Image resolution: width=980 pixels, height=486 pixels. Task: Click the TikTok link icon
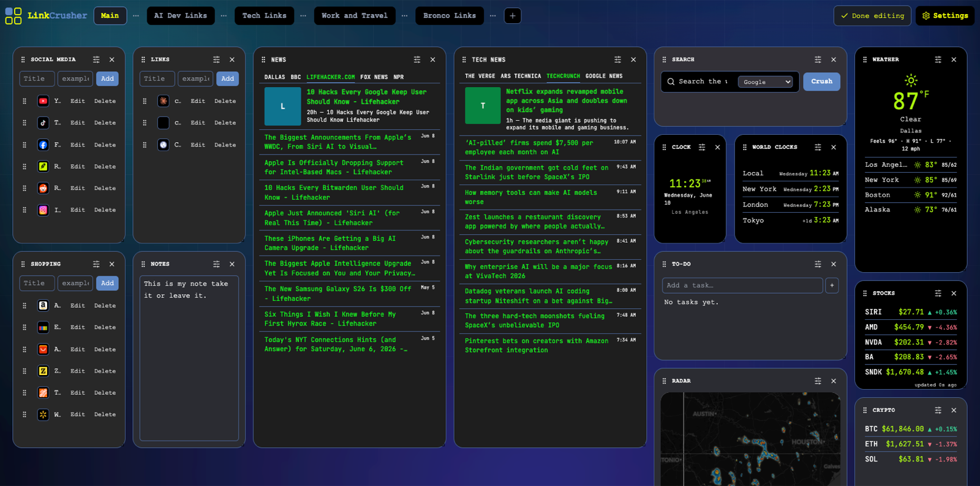point(43,123)
